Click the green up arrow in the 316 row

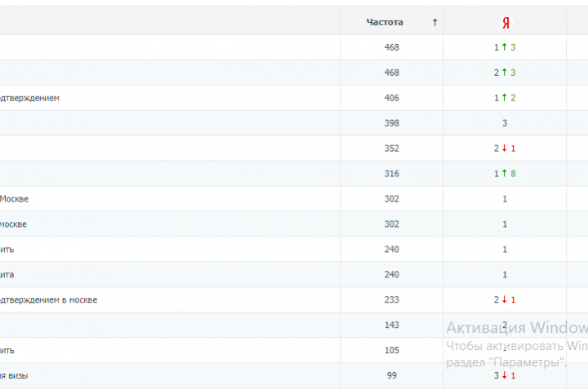click(x=505, y=174)
